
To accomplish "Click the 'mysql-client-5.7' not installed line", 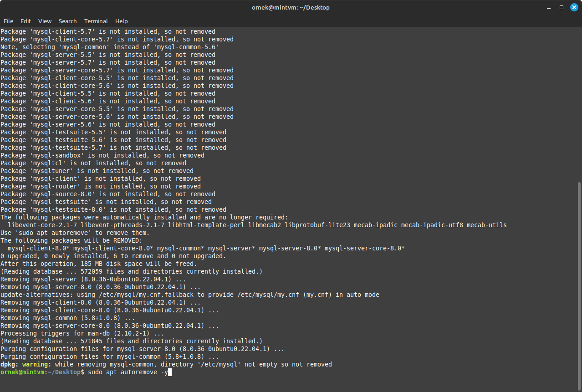I will coord(108,32).
